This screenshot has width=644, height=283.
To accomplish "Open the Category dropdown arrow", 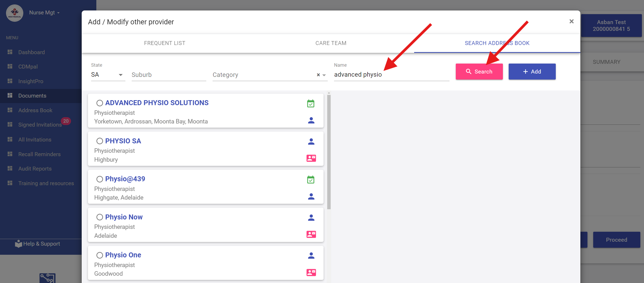I will click(x=324, y=75).
